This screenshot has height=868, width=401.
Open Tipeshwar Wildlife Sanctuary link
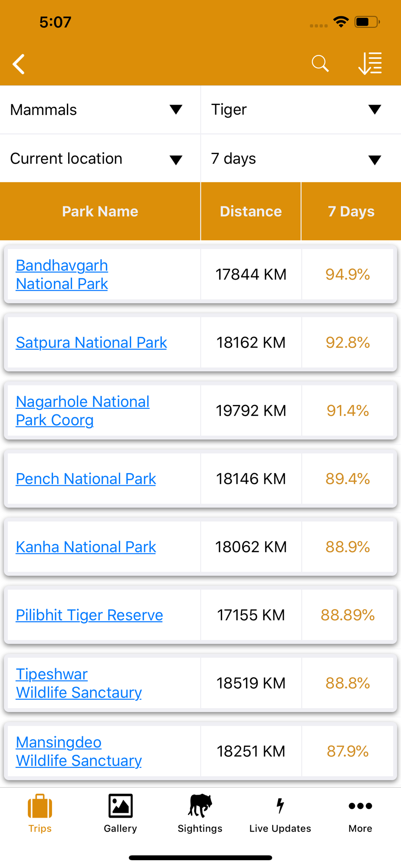click(x=79, y=683)
